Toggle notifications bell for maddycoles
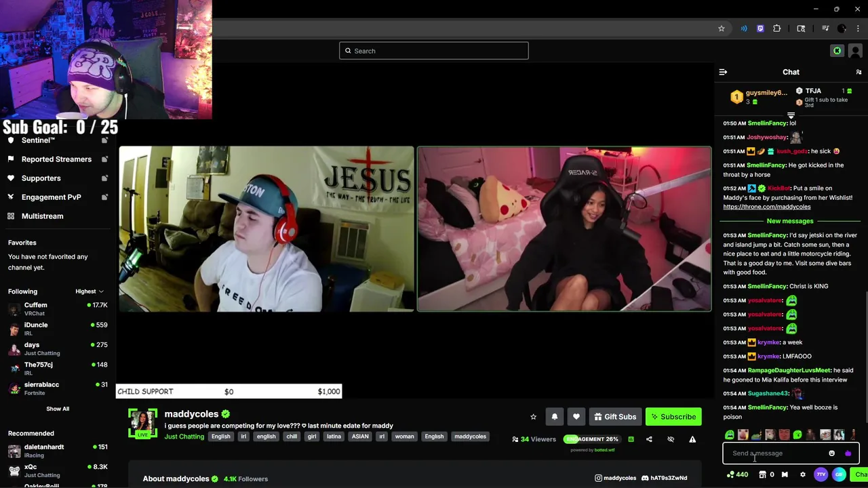The image size is (868, 488). click(x=554, y=417)
